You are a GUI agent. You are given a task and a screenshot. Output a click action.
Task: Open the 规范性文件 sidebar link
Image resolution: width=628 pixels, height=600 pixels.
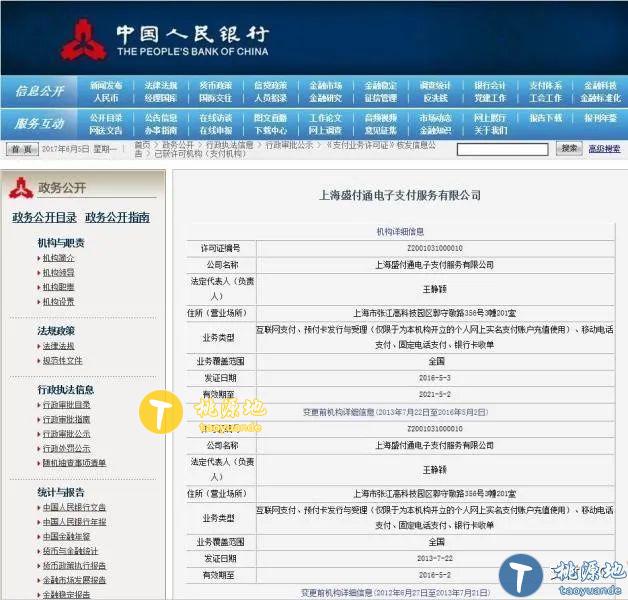[x=62, y=360]
